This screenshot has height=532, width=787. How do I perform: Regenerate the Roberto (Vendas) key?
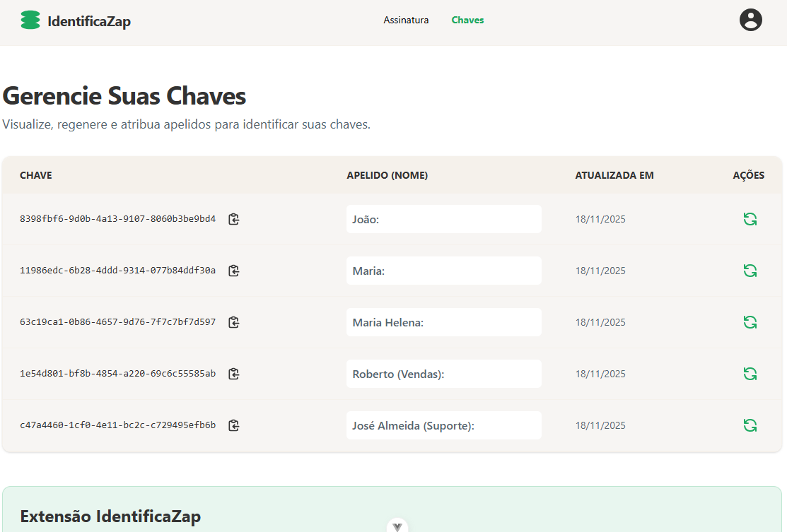tap(750, 374)
